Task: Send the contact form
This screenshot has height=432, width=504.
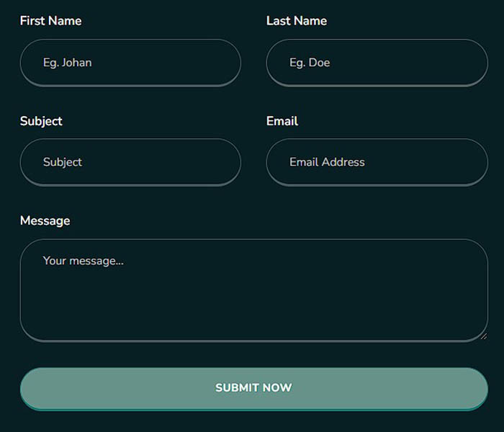Action: tap(253, 388)
